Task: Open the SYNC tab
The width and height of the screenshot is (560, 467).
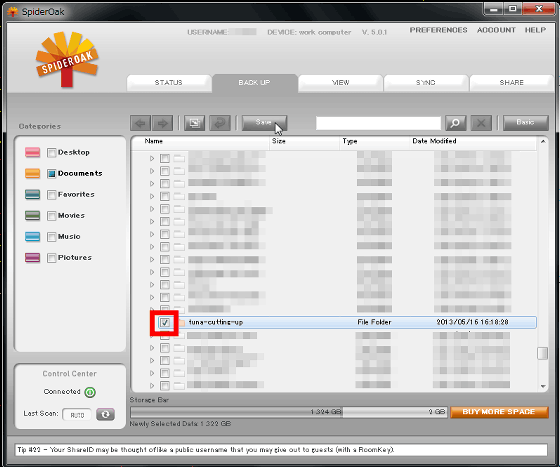Action: point(426,83)
